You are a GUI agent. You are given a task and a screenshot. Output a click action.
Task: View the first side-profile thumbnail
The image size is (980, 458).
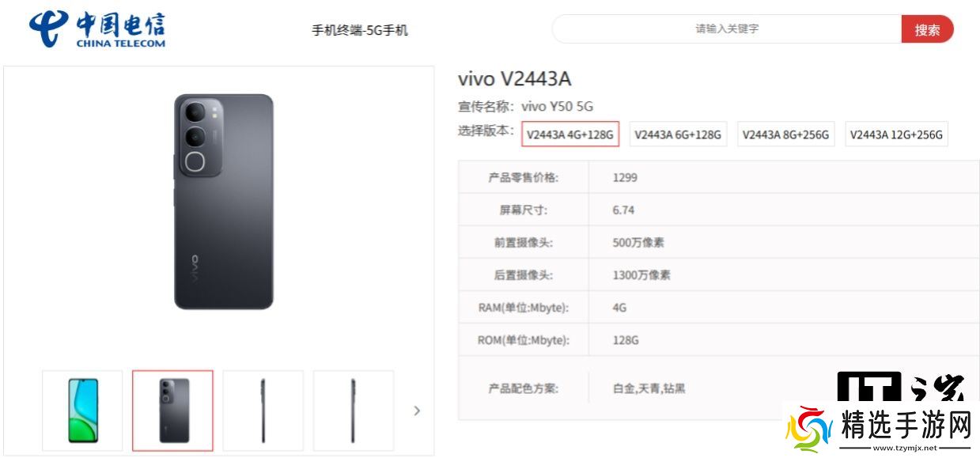tap(263, 411)
